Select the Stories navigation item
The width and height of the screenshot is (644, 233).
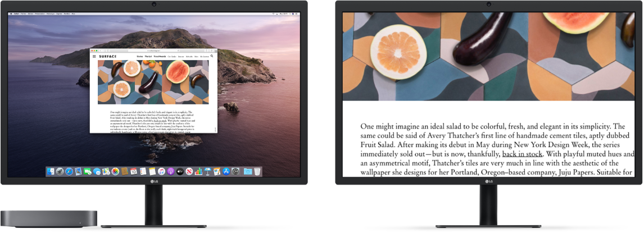click(x=139, y=57)
